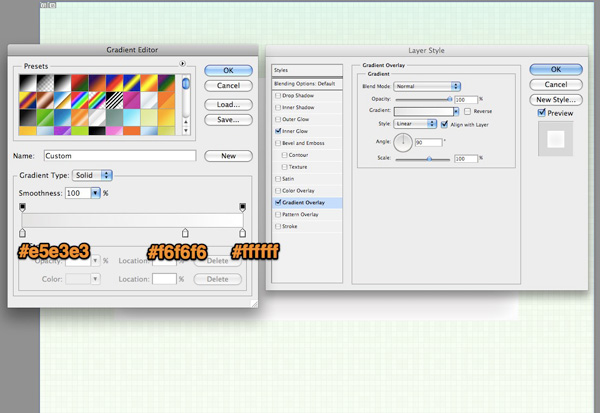Click the gradient preview bar in editor

click(132, 220)
